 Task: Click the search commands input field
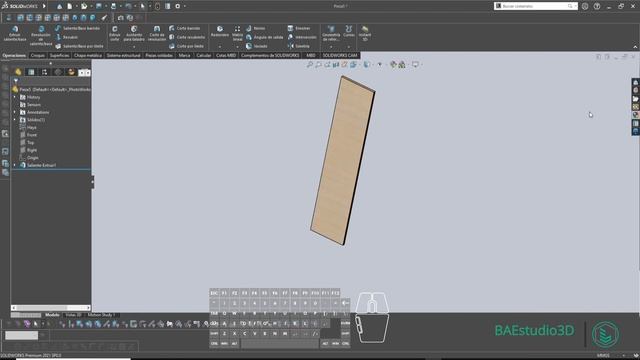pos(535,6)
